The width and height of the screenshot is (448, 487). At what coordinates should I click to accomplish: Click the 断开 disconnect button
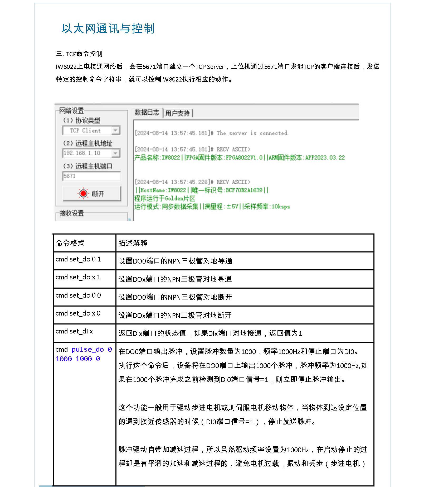click(x=92, y=194)
